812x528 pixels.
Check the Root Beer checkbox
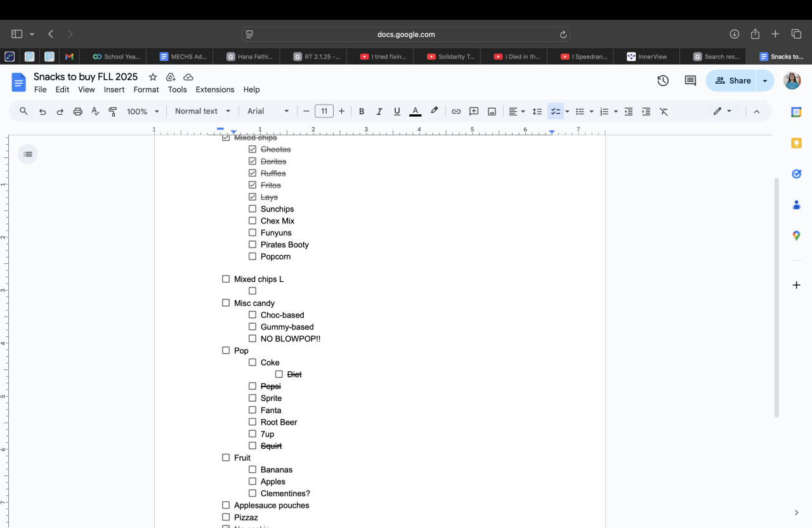coord(252,422)
